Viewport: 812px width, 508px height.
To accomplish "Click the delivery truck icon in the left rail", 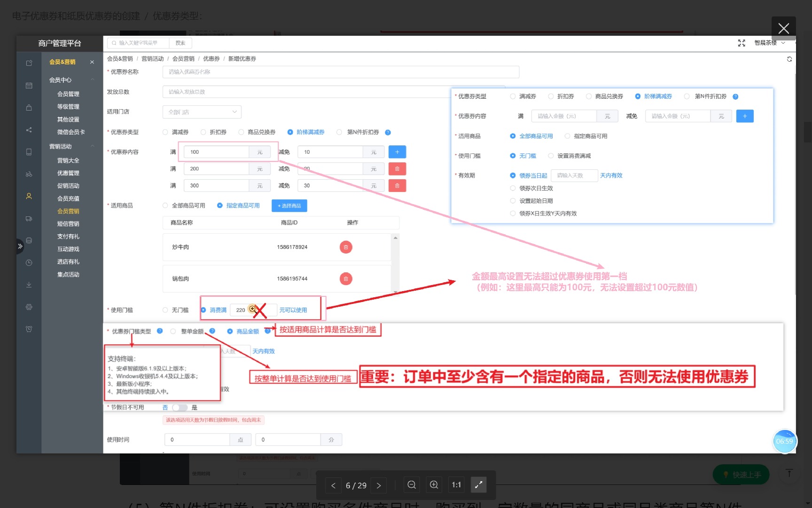I will 29,219.
